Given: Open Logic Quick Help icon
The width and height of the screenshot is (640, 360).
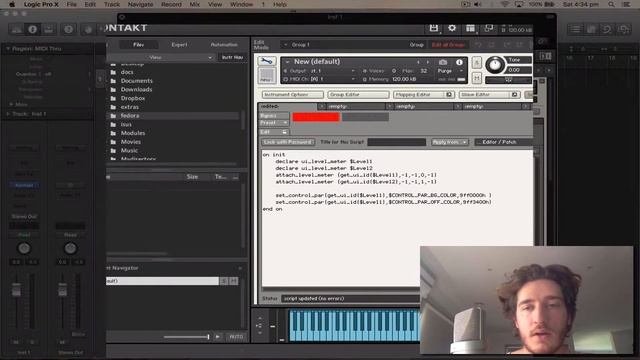Looking at the screenshot, I should tap(69, 29).
